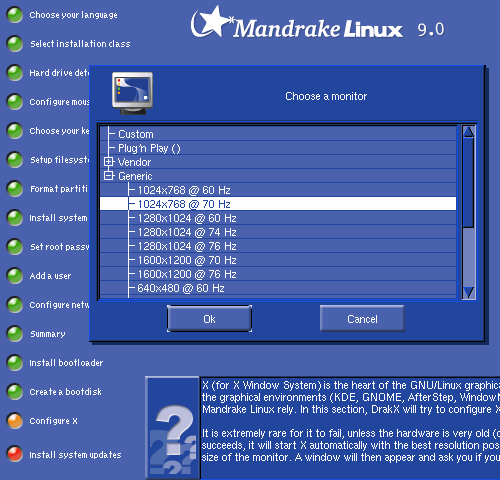Choose 1600x1200 @ 76 Hz monitor
This screenshot has height=480, width=500.
pyautogui.click(x=278, y=274)
